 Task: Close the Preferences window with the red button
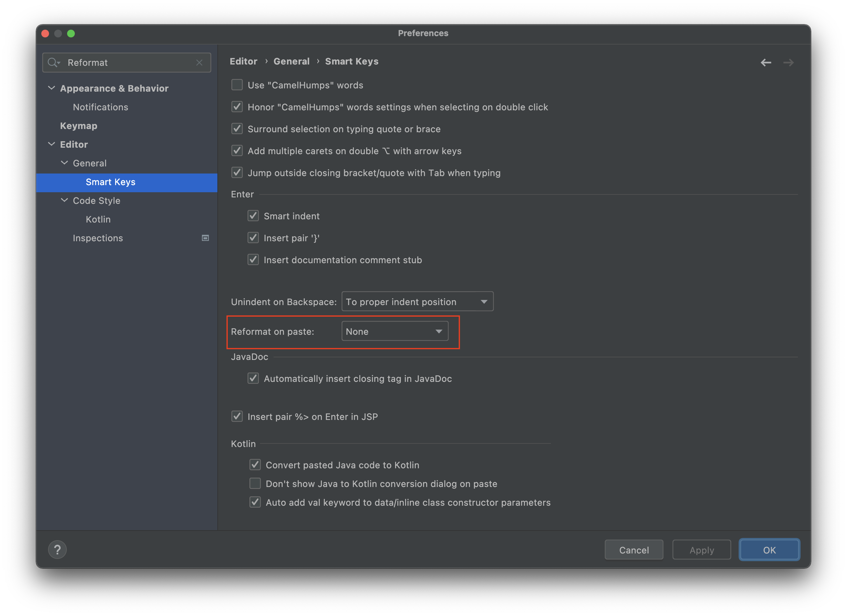45,34
